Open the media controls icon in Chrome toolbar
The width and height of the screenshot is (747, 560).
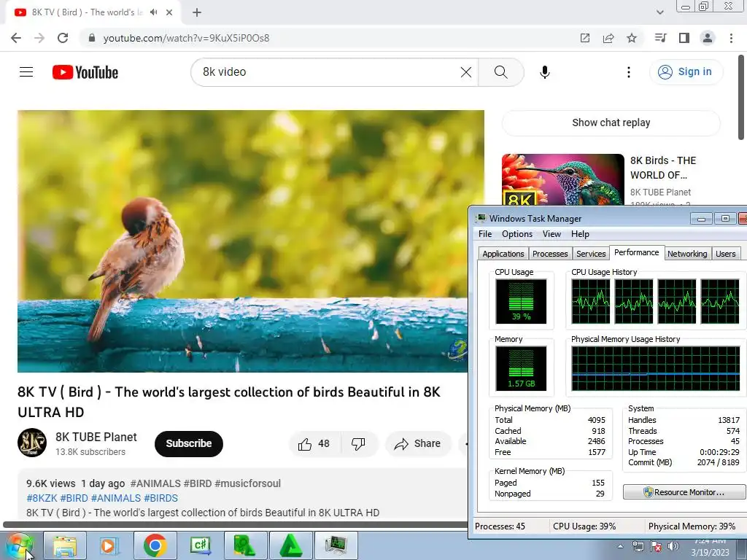coord(660,38)
